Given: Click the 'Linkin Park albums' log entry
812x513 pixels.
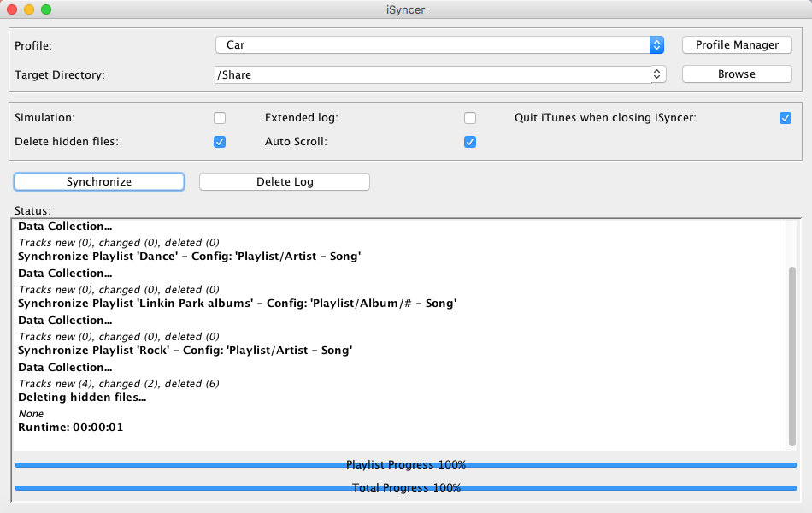Looking at the screenshot, I should 237,304.
